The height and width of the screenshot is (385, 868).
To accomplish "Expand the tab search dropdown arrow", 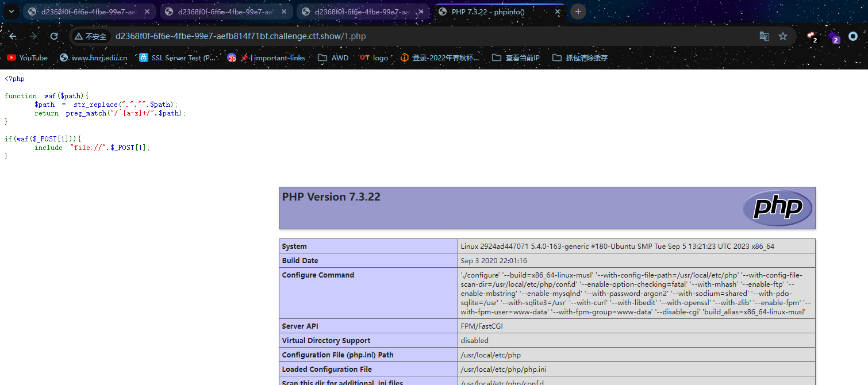I will 11,11.
